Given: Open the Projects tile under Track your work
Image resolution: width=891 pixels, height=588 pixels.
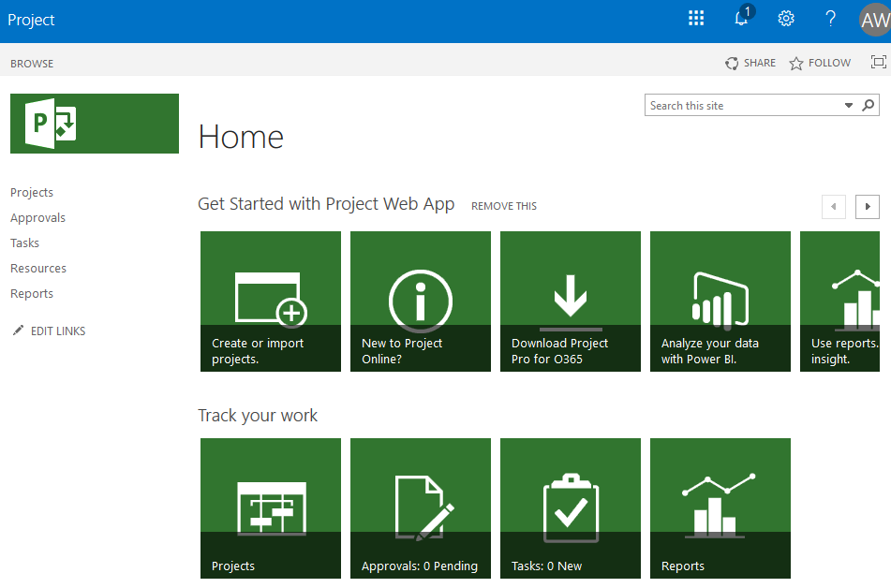Looking at the screenshot, I should [x=271, y=507].
